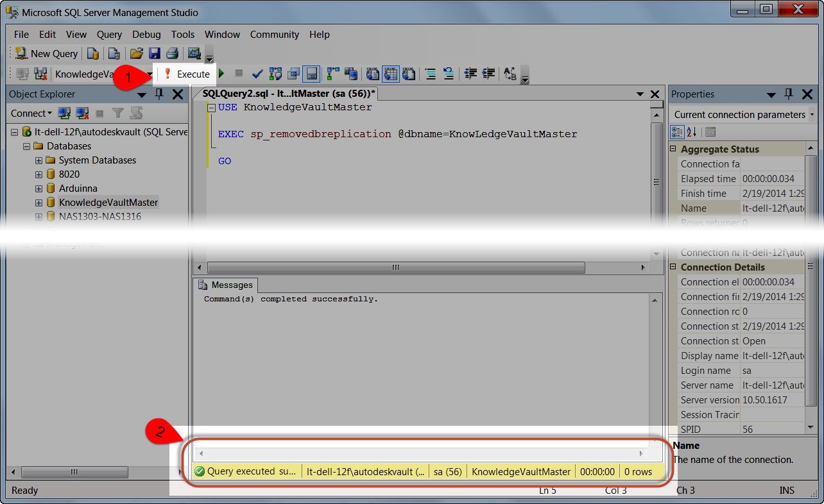Viewport: 824px width, 504px height.
Task: Click the New Query button
Action: (x=47, y=54)
